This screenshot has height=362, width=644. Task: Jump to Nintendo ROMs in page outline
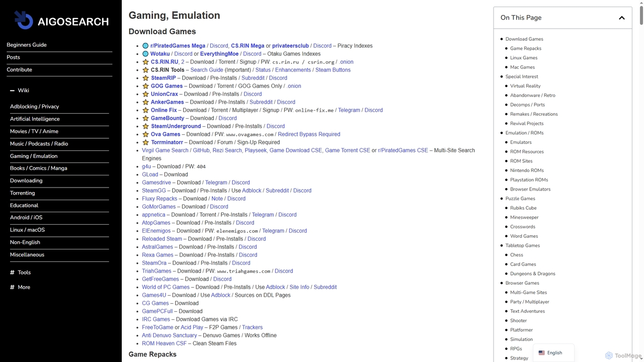(527, 170)
